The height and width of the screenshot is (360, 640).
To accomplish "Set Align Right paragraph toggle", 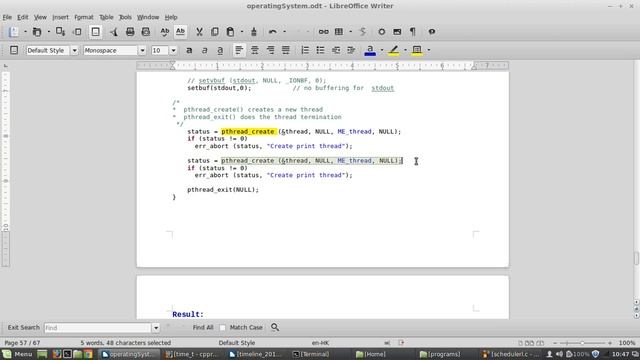I will [270, 50].
